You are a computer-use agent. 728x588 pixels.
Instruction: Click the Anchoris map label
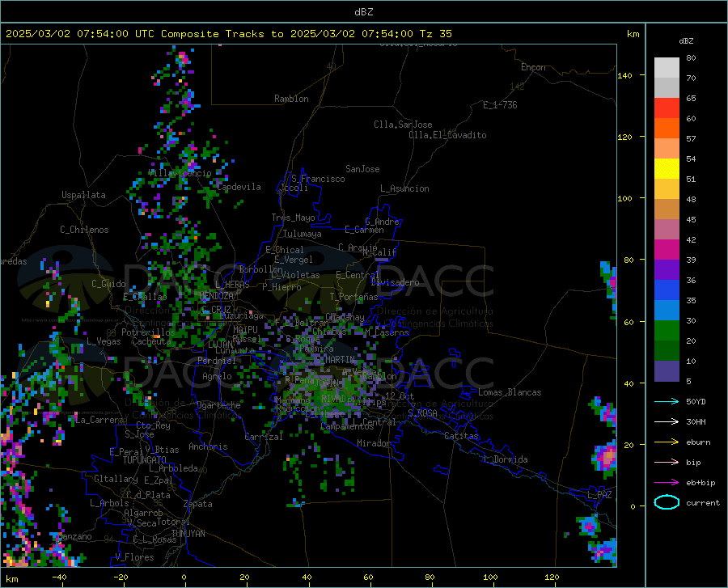point(208,447)
